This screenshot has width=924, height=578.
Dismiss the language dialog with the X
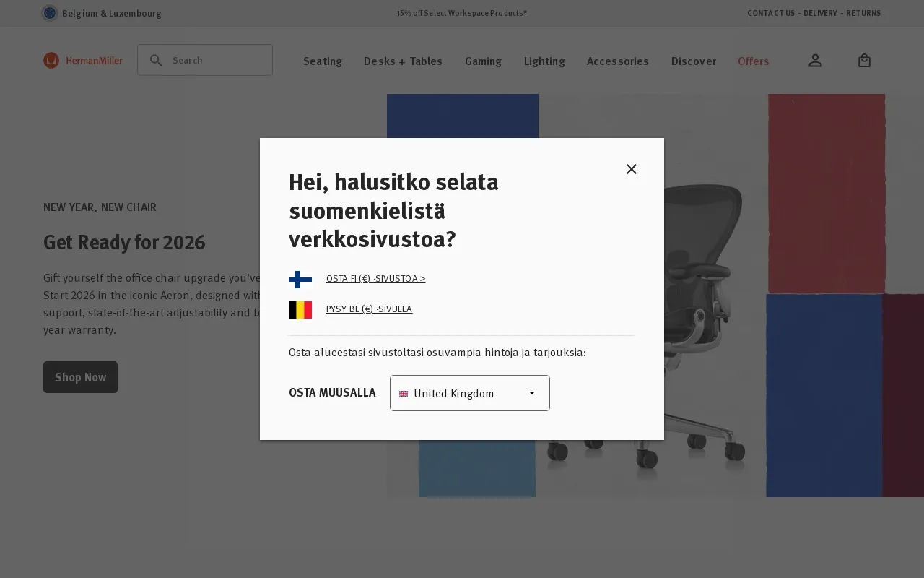[x=632, y=169]
